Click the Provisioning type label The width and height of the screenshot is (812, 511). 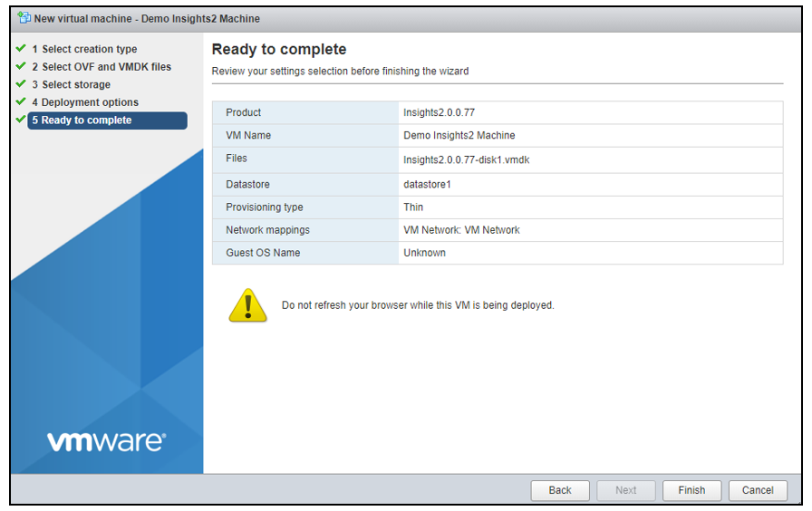click(264, 207)
